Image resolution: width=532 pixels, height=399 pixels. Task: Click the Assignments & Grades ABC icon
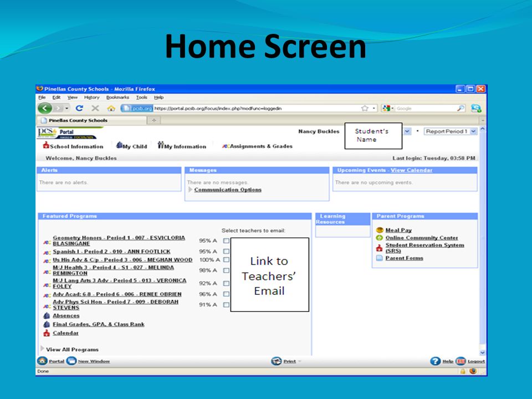tap(226, 146)
